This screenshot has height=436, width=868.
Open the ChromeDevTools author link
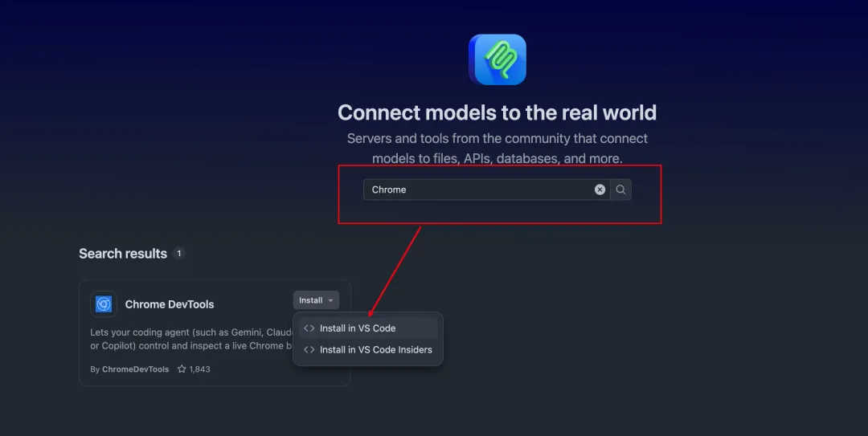point(135,369)
